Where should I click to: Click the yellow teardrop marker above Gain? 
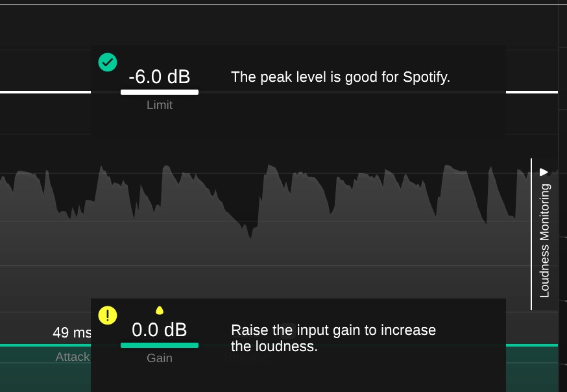coord(160,310)
